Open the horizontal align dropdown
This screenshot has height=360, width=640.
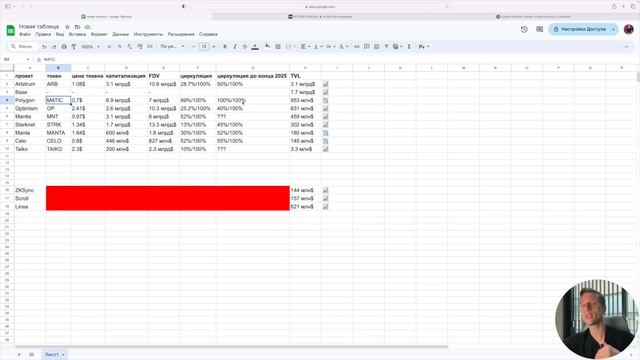coord(305,47)
